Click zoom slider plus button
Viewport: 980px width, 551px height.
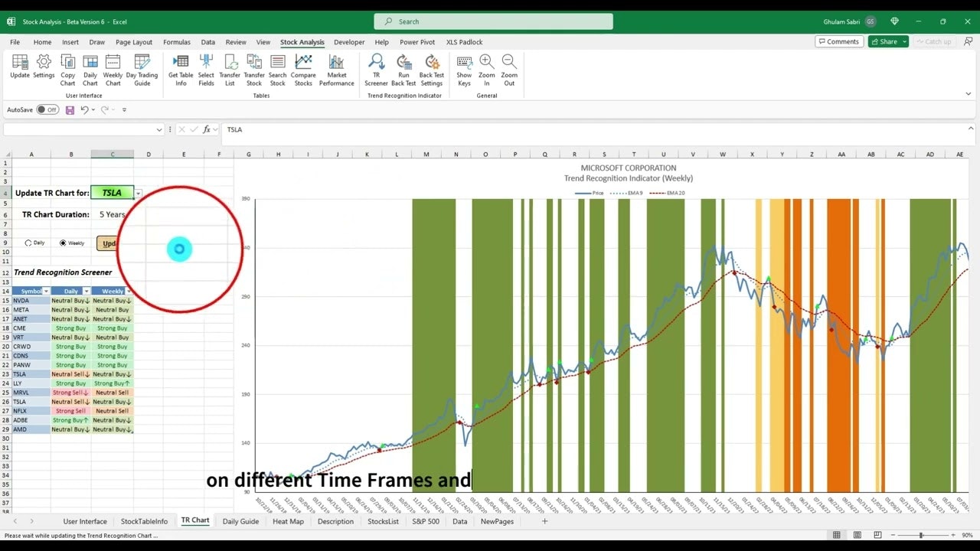coord(952,535)
